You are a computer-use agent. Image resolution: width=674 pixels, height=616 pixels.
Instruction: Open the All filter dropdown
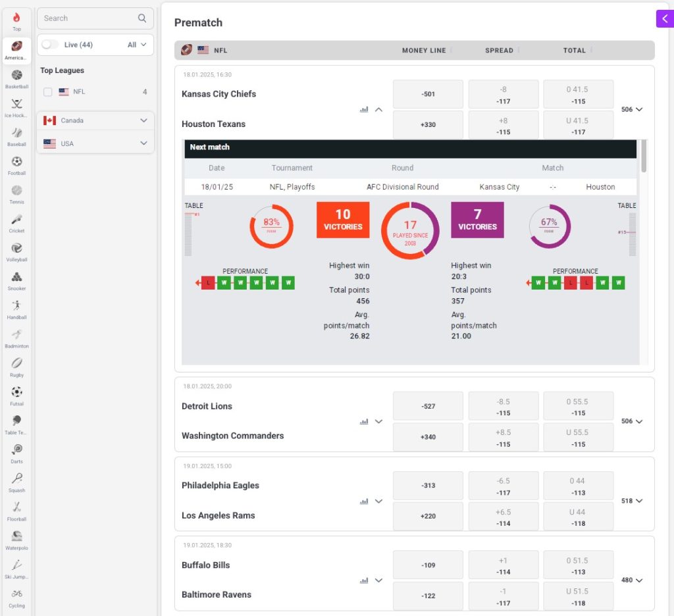(x=137, y=45)
